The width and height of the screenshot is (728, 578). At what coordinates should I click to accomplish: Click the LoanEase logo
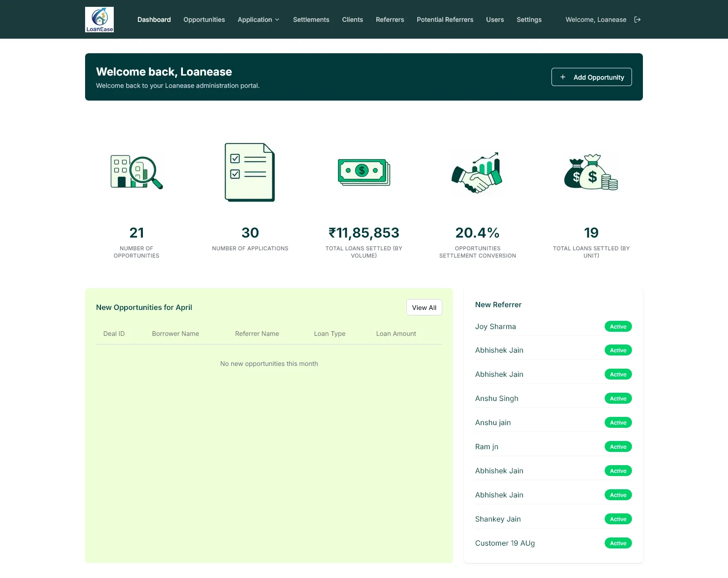click(x=99, y=19)
